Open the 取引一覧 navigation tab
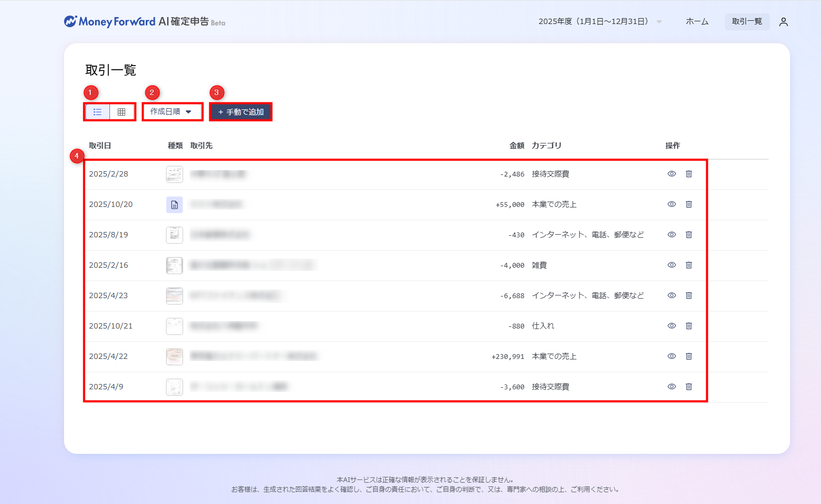 [746, 22]
